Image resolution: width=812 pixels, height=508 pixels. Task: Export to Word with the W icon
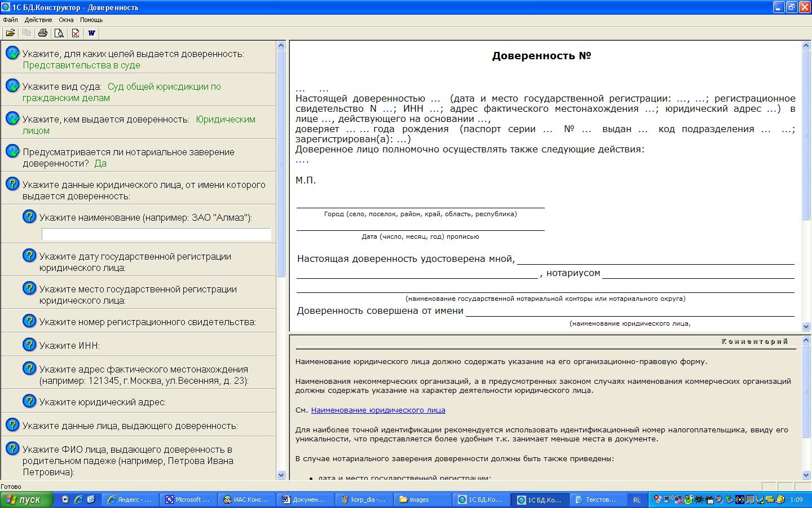pyautogui.click(x=91, y=33)
